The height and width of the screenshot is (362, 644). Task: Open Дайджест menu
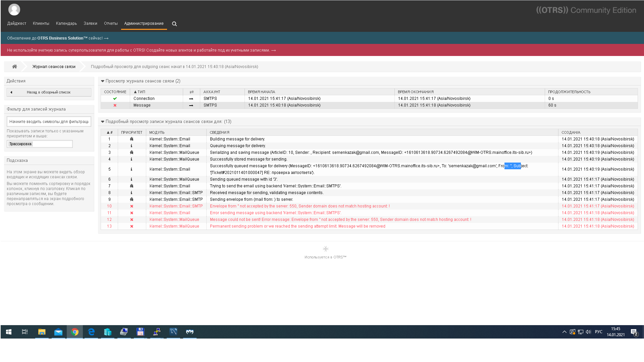[16, 23]
